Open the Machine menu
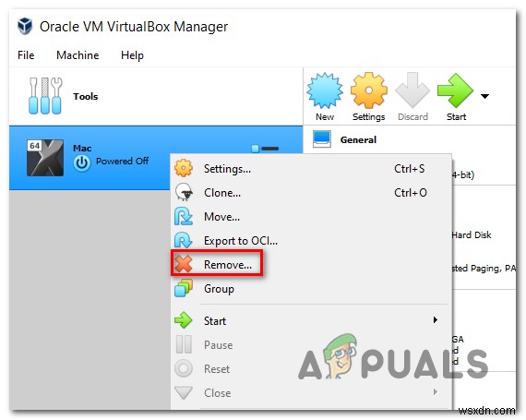Screen dimensions: 526x420 (78, 55)
